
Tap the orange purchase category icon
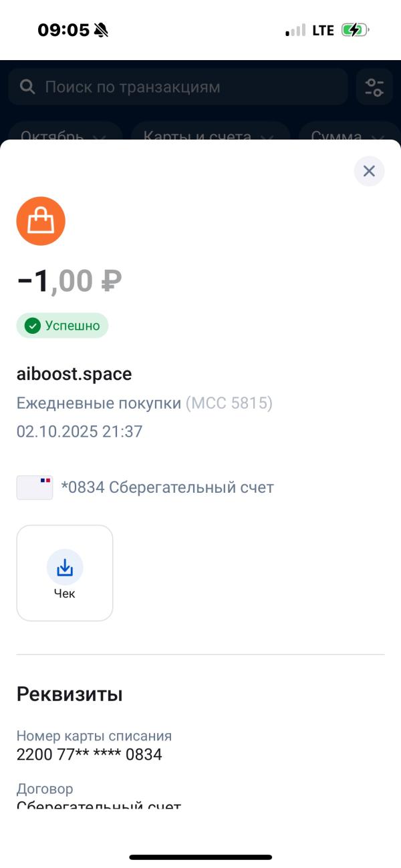click(41, 221)
